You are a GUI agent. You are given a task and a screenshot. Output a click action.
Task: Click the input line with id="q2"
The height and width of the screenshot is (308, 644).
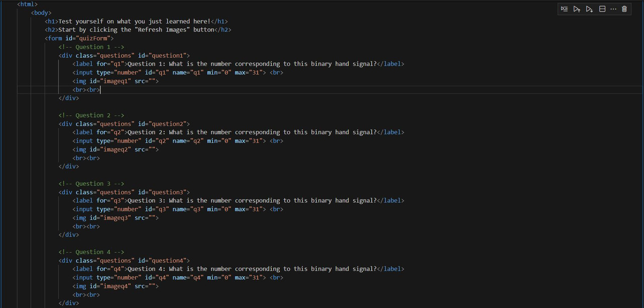178,141
